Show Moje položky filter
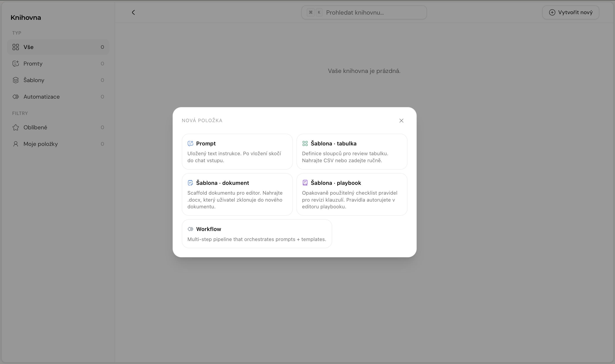Viewport: 615px width, 364px height. (x=58, y=144)
